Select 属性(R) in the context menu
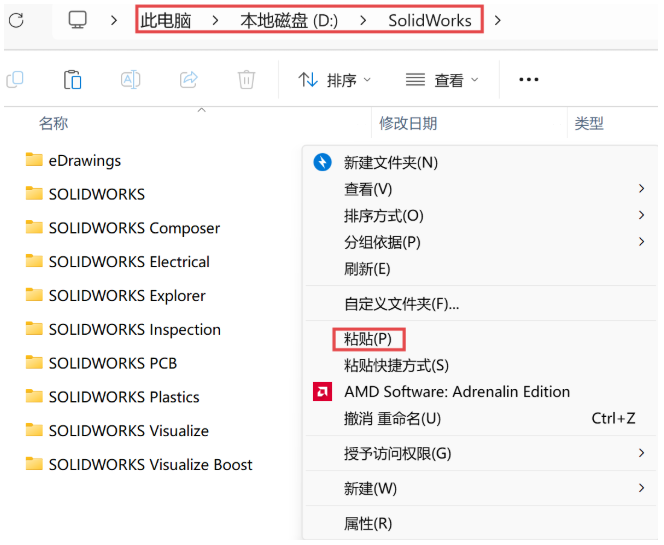Viewport: 664px width, 545px height. click(368, 523)
